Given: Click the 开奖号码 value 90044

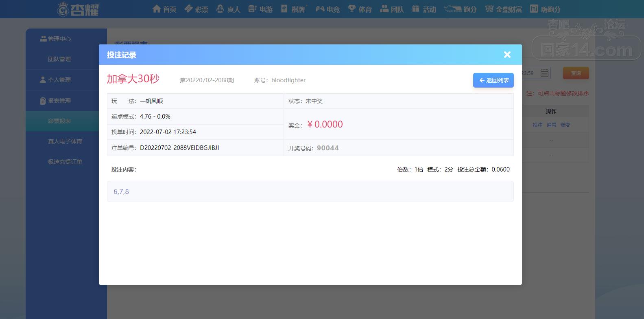Looking at the screenshot, I should point(328,148).
